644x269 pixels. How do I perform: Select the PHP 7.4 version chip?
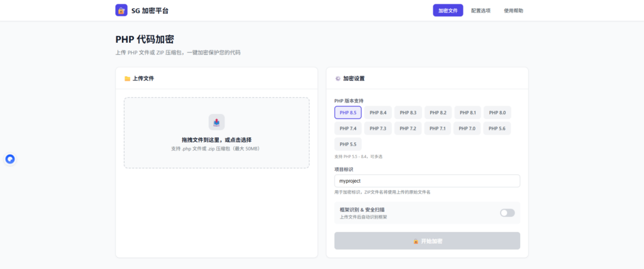coord(348,129)
